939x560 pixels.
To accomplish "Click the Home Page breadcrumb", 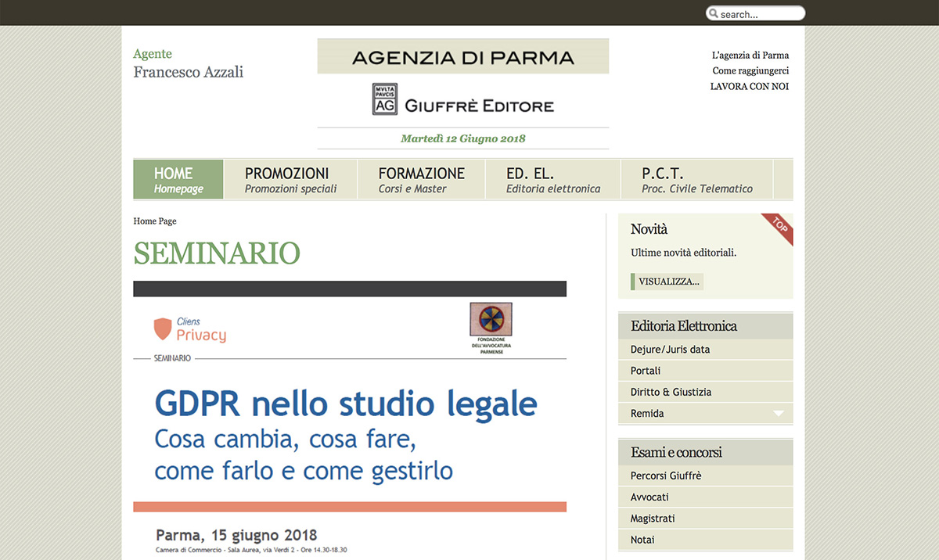I will [x=155, y=221].
